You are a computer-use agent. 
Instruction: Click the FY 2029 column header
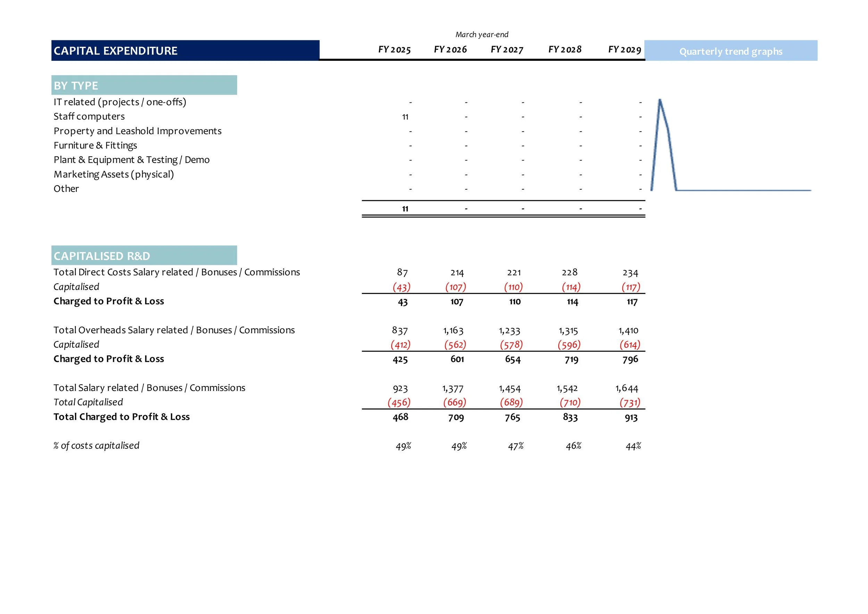tap(625, 50)
